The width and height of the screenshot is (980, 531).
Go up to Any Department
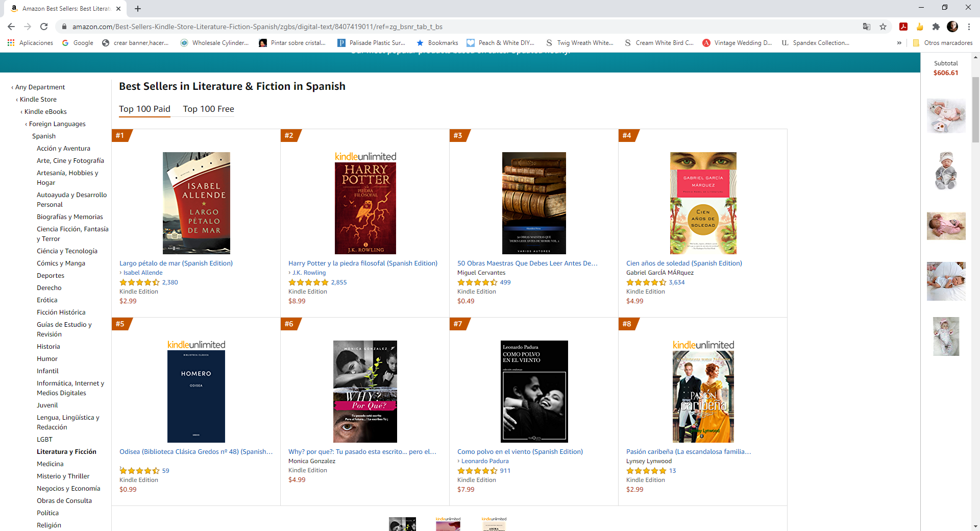(40, 87)
